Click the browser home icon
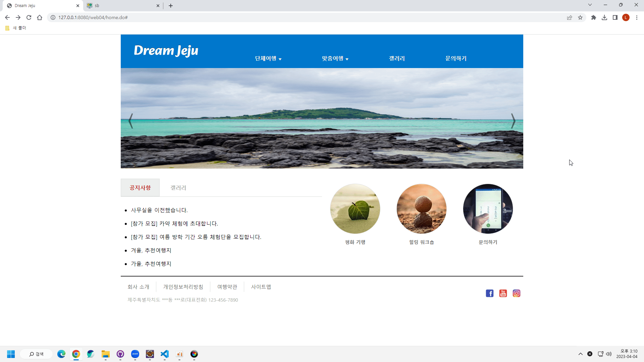 [x=40, y=17]
